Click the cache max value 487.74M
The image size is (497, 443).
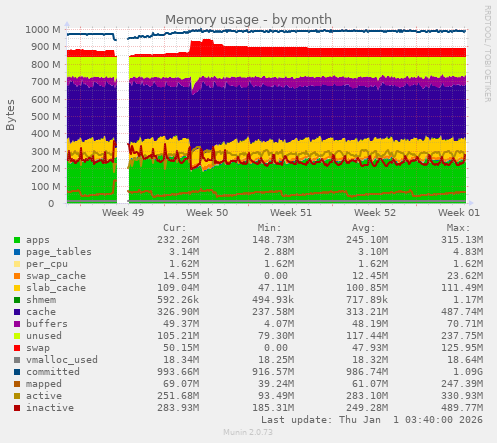[x=462, y=312]
